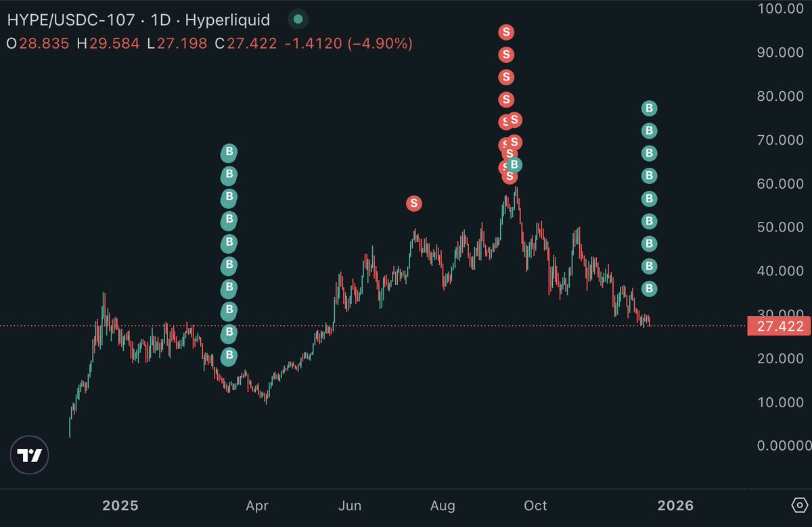Click the bottom B marker in March column
The width and height of the screenshot is (812, 527).
(229, 355)
